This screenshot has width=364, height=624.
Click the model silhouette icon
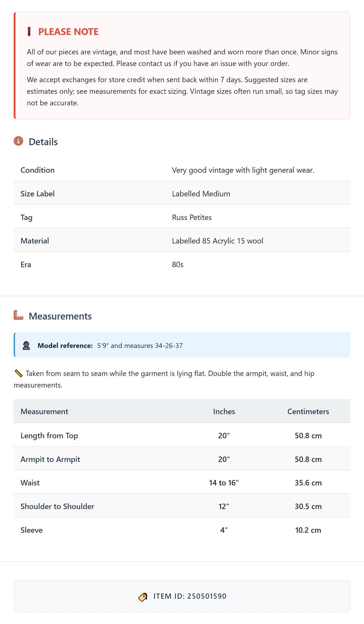(x=26, y=345)
